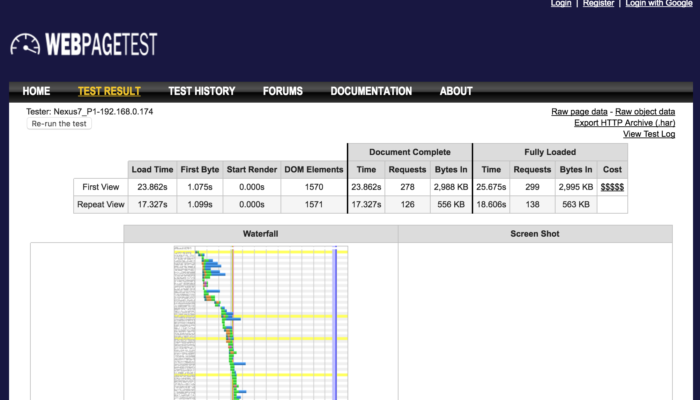700x400 pixels.
Task: Click Fully Loaded requests value 299
Action: (532, 187)
